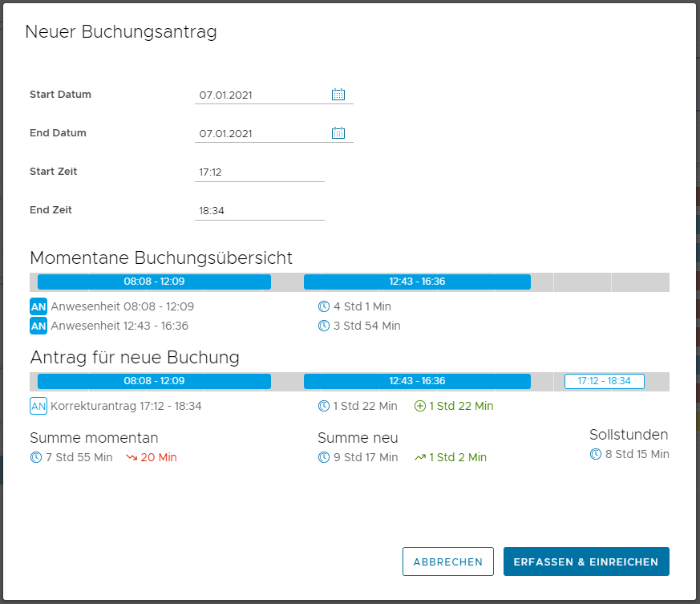Click AN badge for Anwesenheit 08:08 - 12:09

[x=38, y=306]
